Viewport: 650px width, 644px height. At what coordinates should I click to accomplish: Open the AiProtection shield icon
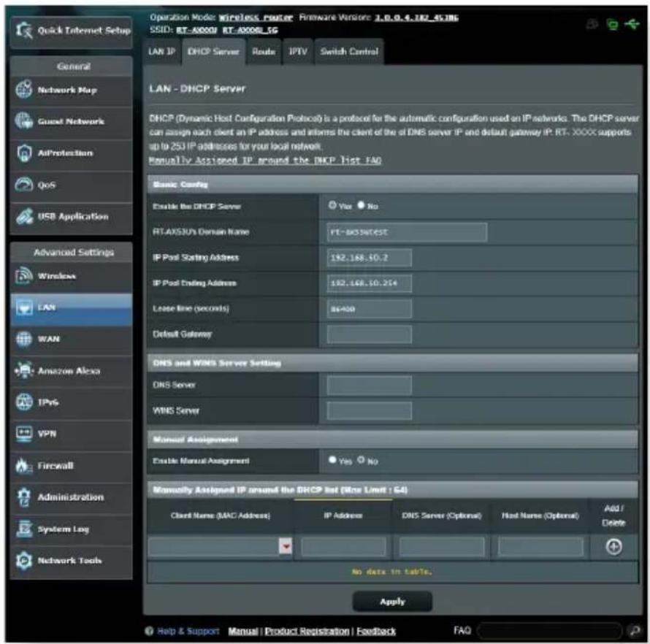(x=24, y=153)
